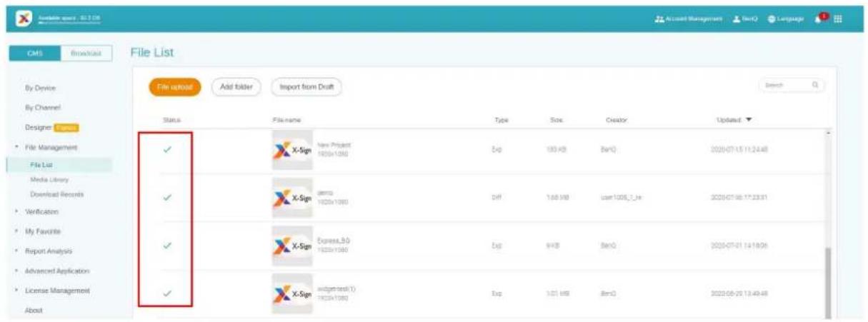Open the apps grid icon
The width and height of the screenshot is (868, 322).
pos(839,18)
